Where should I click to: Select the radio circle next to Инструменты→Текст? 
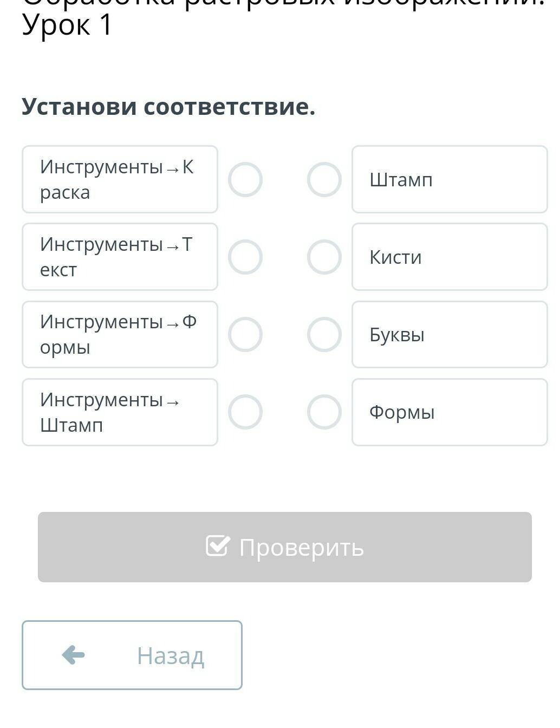point(245,257)
